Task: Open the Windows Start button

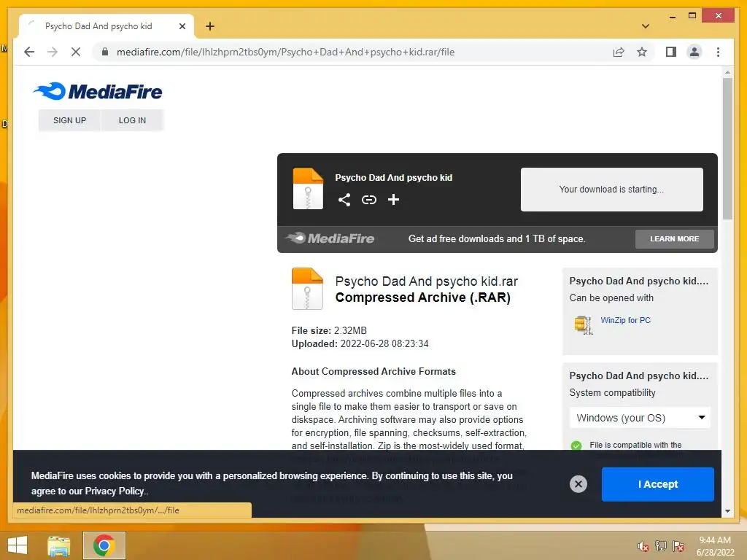Action: (x=18, y=545)
